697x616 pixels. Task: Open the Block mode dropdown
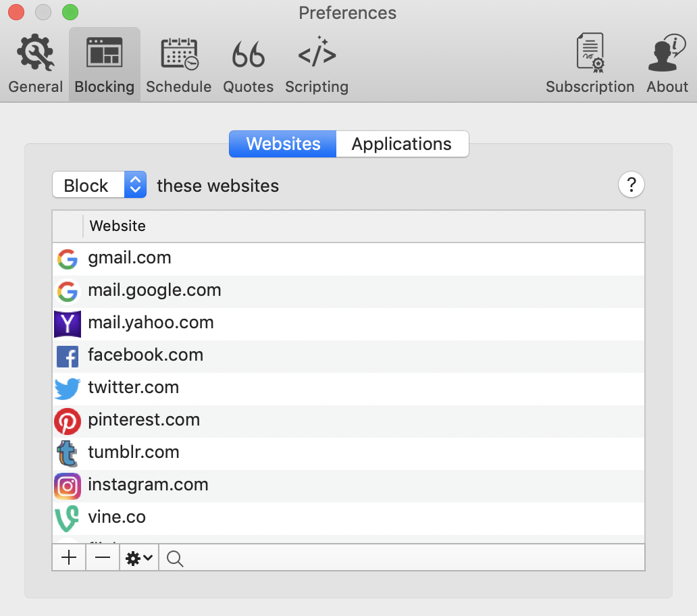[99, 185]
